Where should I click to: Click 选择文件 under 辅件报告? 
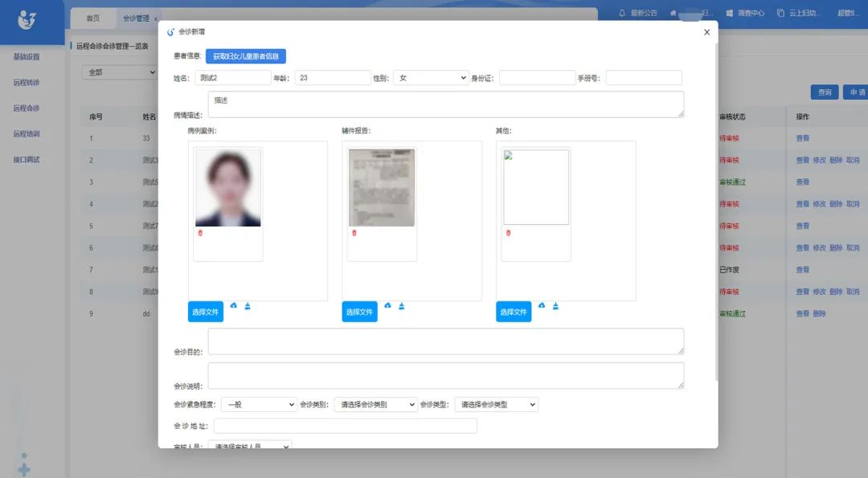pos(359,312)
